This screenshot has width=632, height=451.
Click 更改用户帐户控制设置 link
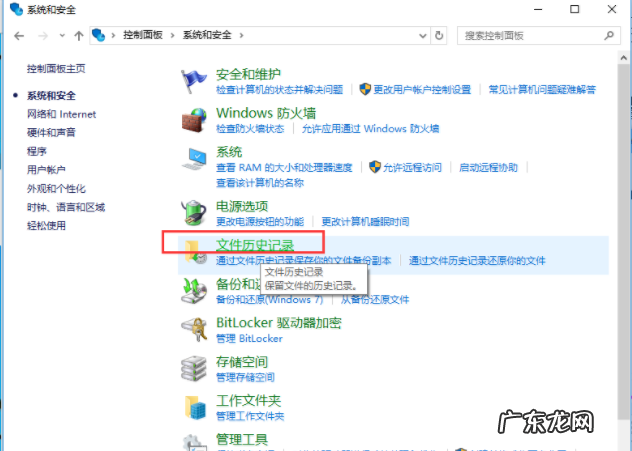click(x=422, y=89)
